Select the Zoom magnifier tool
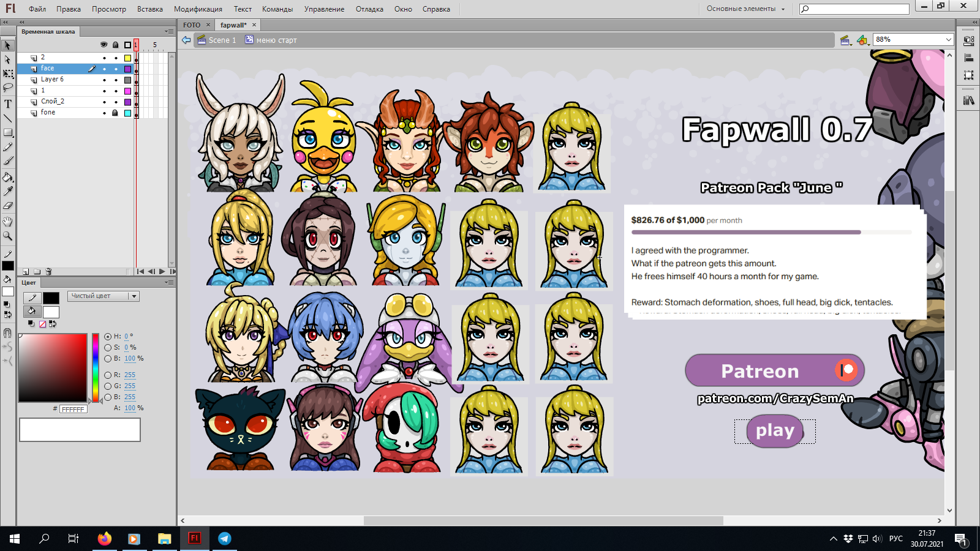 7,236
